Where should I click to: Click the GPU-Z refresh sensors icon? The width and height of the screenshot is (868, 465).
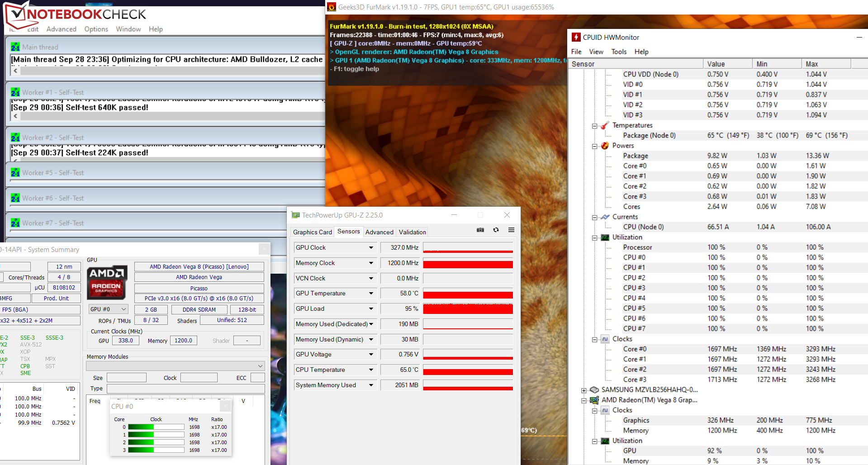[496, 230]
